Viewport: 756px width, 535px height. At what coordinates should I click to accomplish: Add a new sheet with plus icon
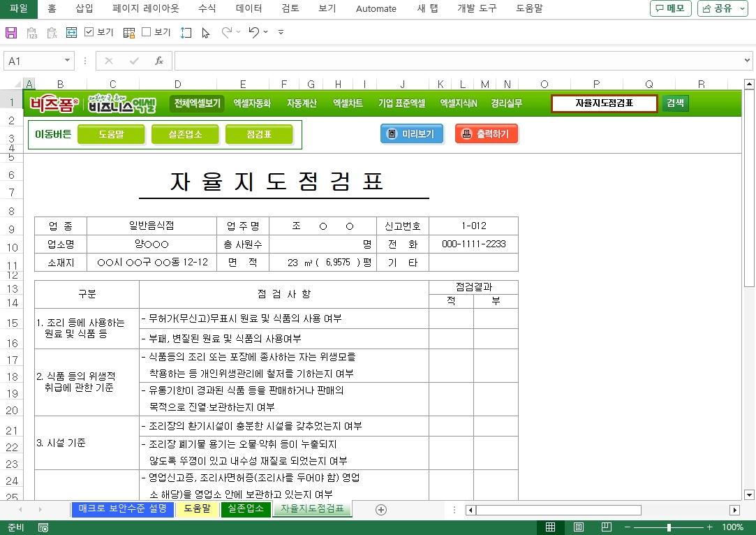pos(381,509)
